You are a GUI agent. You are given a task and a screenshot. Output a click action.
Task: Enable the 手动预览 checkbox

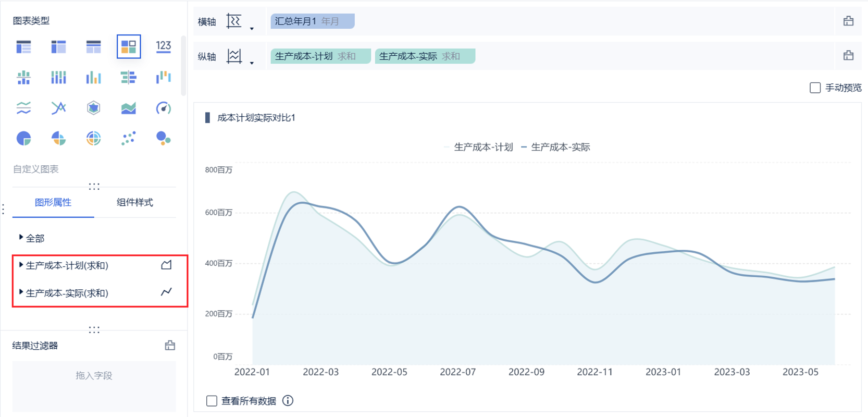coord(815,88)
